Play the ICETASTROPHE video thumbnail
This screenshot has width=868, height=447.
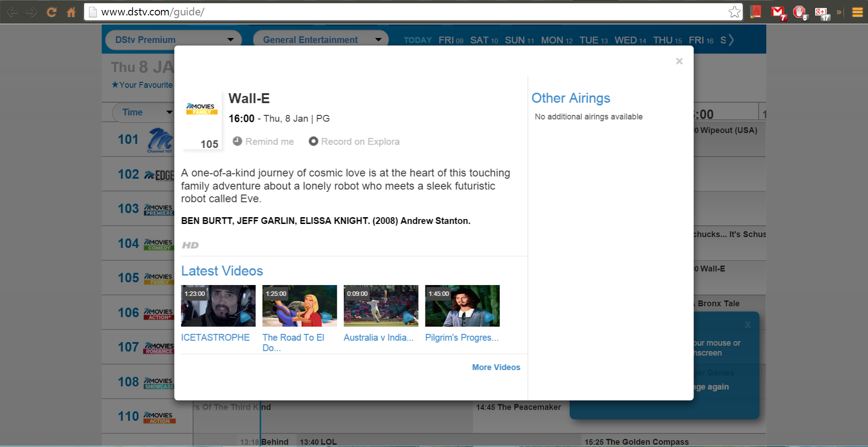218,306
